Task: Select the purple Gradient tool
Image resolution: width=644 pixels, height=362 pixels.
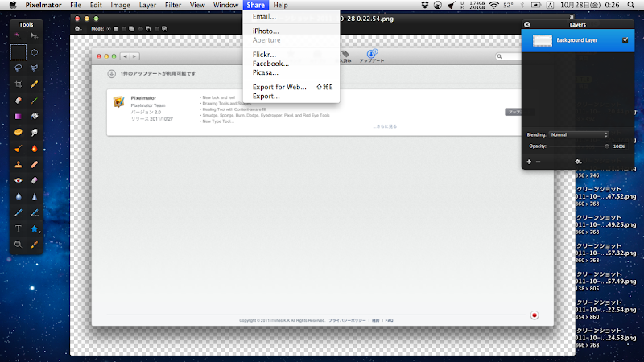Action: (x=18, y=116)
